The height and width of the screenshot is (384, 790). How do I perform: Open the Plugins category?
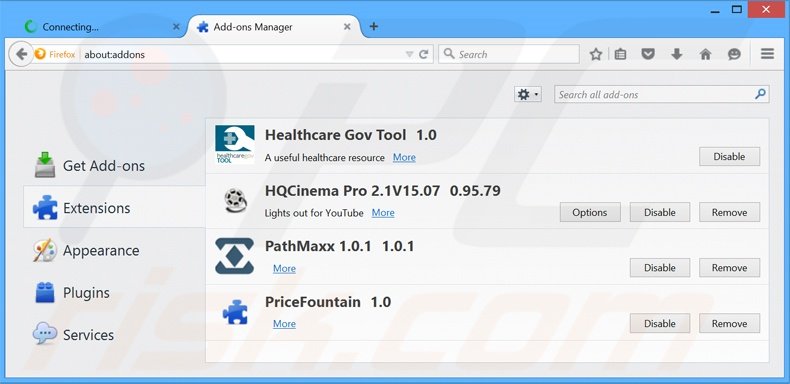pos(114,293)
